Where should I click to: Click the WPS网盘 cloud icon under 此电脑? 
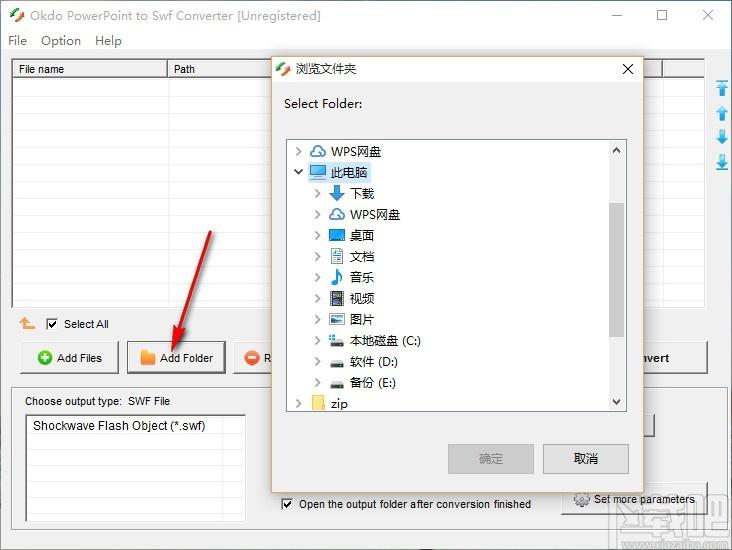point(337,214)
